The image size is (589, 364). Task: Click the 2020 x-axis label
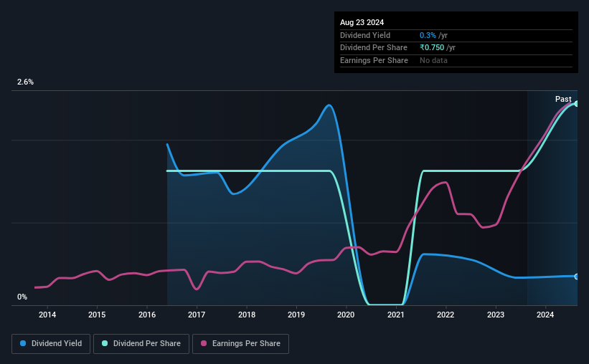(346, 315)
